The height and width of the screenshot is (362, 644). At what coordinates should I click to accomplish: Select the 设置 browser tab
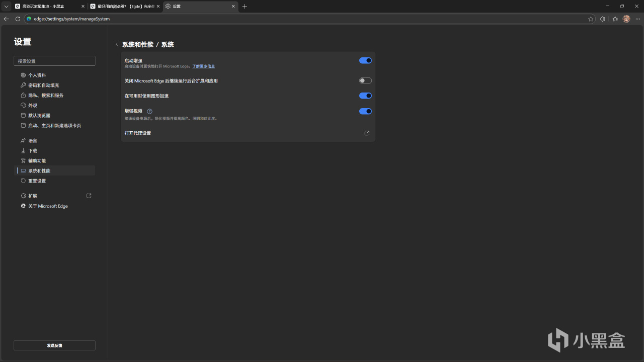[x=200, y=7]
